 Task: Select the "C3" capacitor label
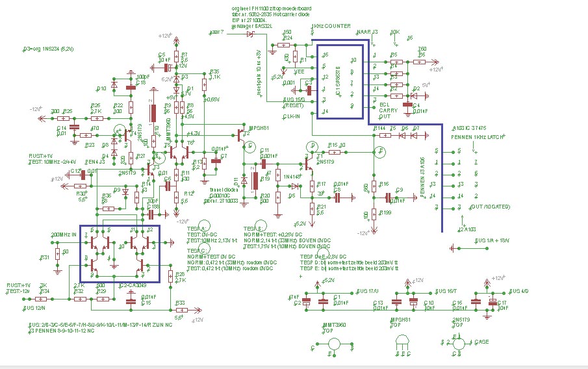[308, 83]
